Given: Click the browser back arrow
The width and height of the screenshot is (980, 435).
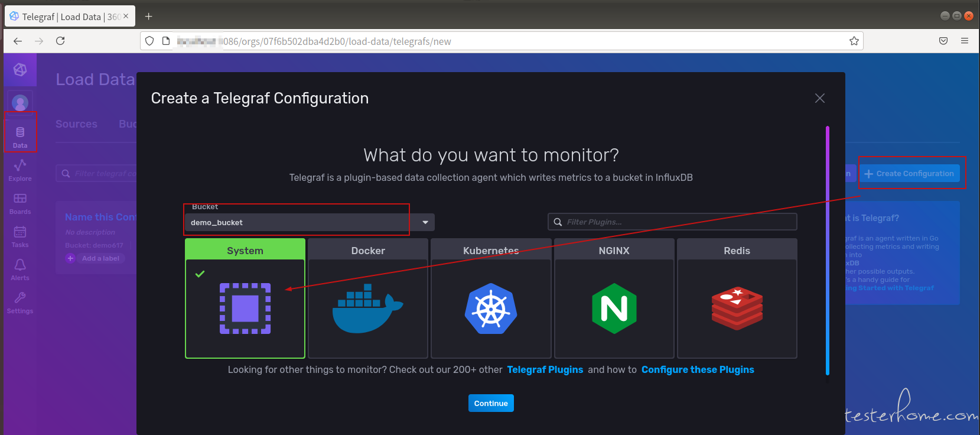Looking at the screenshot, I should click(x=18, y=41).
